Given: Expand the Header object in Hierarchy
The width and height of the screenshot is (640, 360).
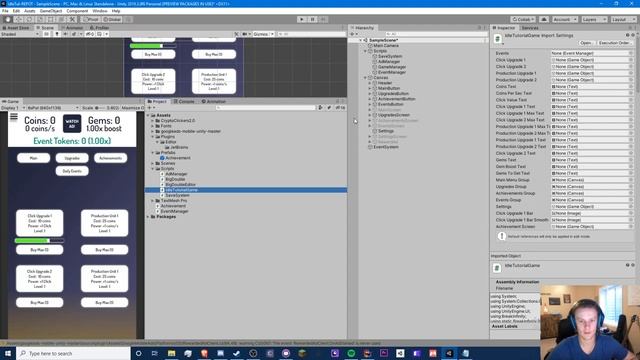Looking at the screenshot, I should 370,83.
